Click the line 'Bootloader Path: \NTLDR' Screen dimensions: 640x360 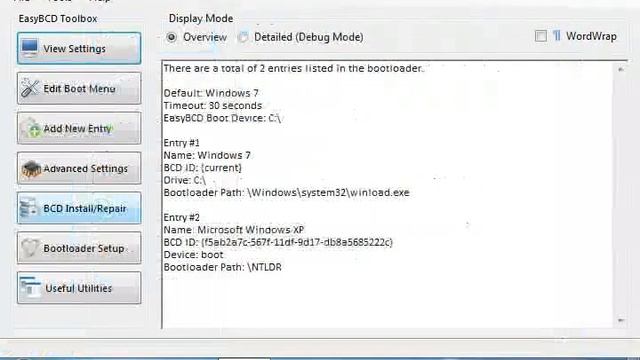coord(223,267)
